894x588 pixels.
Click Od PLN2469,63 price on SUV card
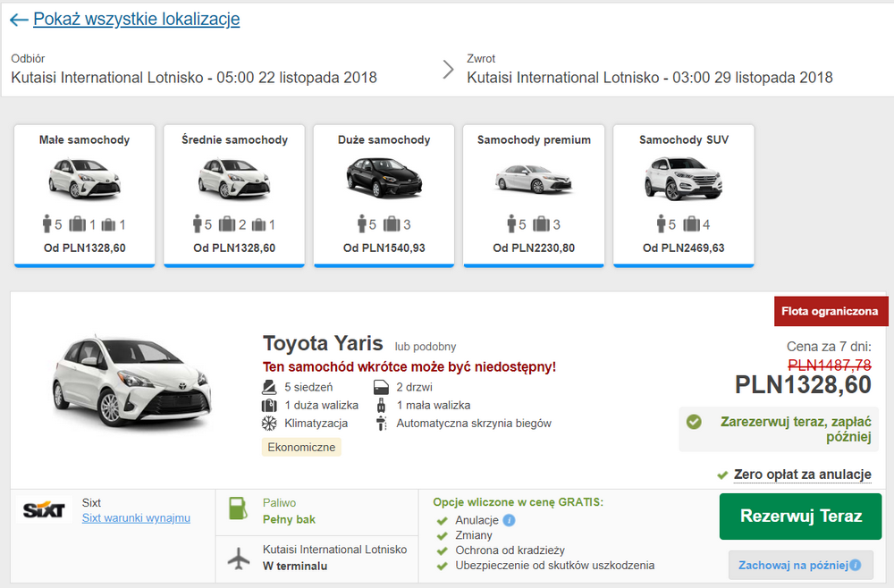684,248
